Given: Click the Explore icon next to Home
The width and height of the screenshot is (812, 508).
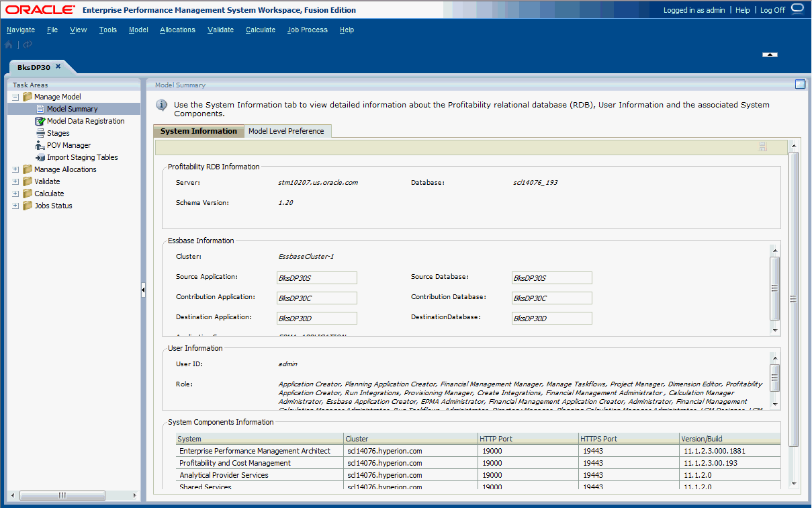Looking at the screenshot, I should [28, 45].
